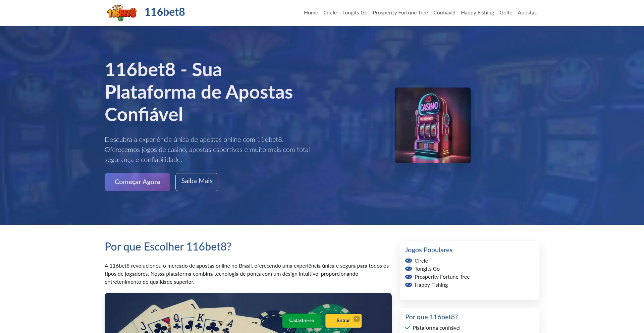The height and width of the screenshot is (333, 644).
Task: Click the green Cadastre-se button
Action: click(302, 321)
